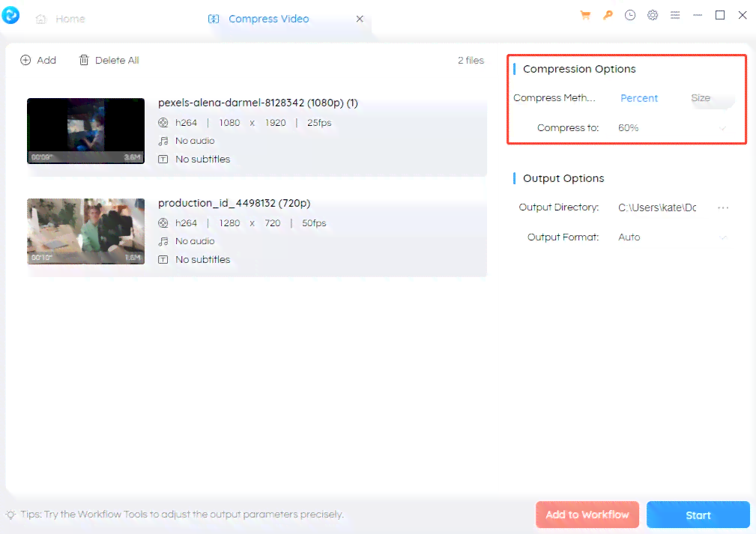Click No subtitles of production_id video
Screen dimensions: 756x534
[202, 259]
